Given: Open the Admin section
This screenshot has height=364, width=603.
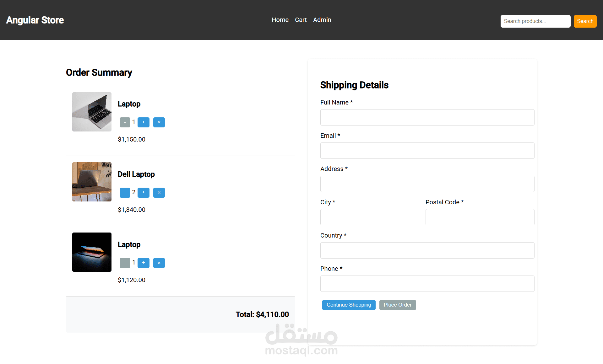Looking at the screenshot, I should pyautogui.click(x=322, y=20).
